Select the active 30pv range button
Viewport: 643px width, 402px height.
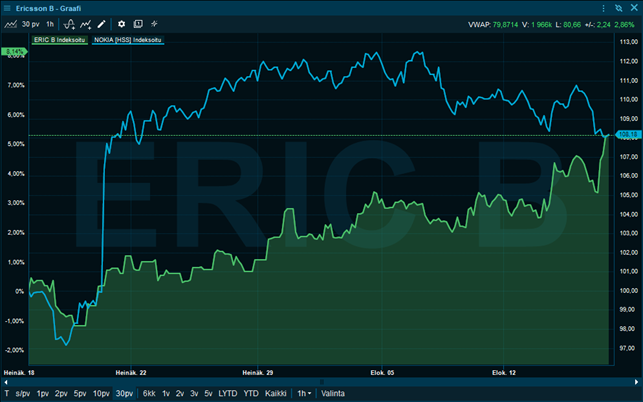[124, 393]
